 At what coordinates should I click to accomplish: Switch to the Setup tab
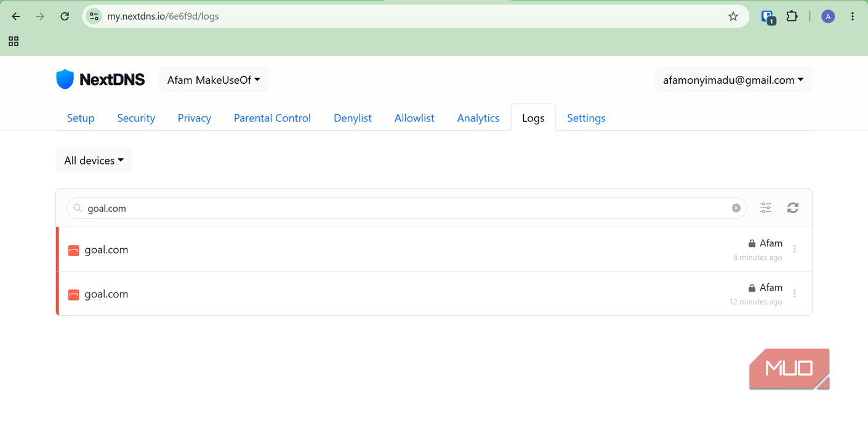click(81, 118)
